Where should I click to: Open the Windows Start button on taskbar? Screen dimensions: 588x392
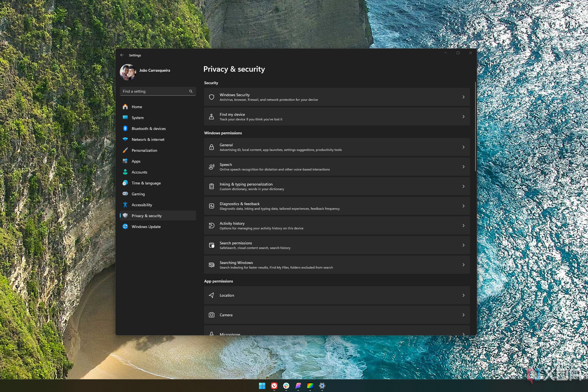[262, 385]
